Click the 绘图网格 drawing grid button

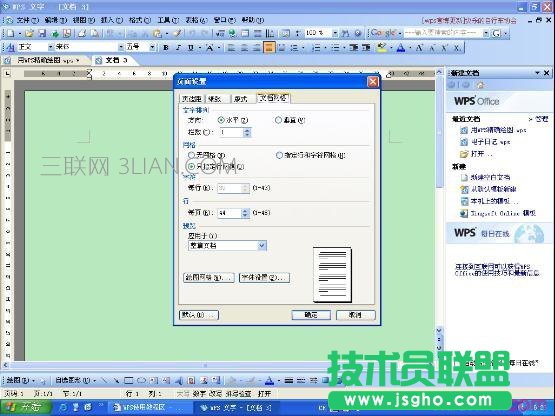coord(209,278)
